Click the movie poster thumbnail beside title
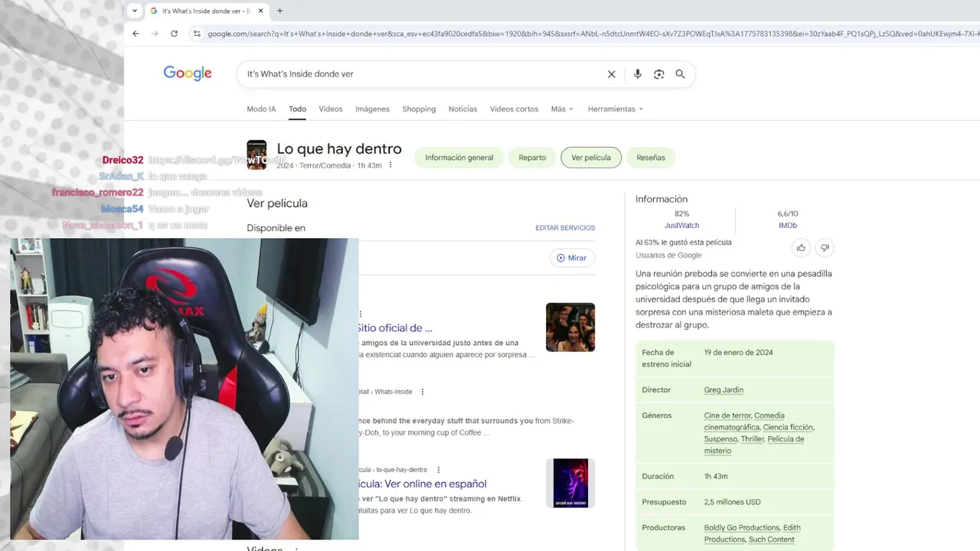Viewport: 980px width, 551px height. tap(256, 155)
